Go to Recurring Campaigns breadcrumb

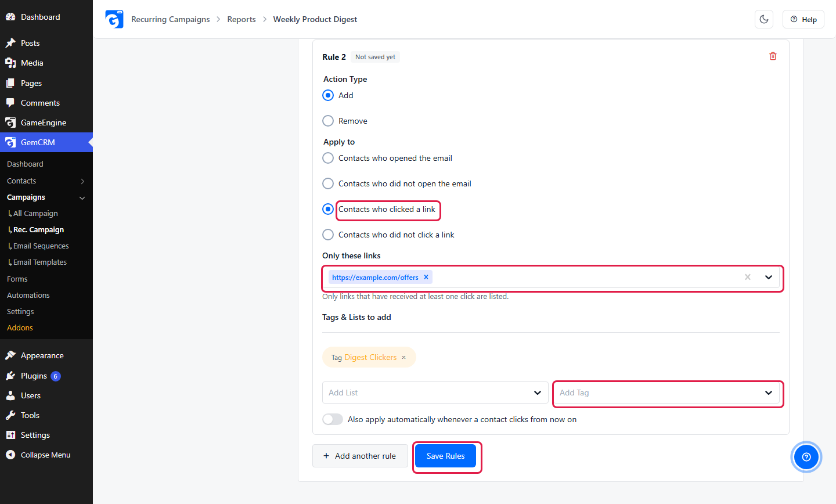(171, 19)
